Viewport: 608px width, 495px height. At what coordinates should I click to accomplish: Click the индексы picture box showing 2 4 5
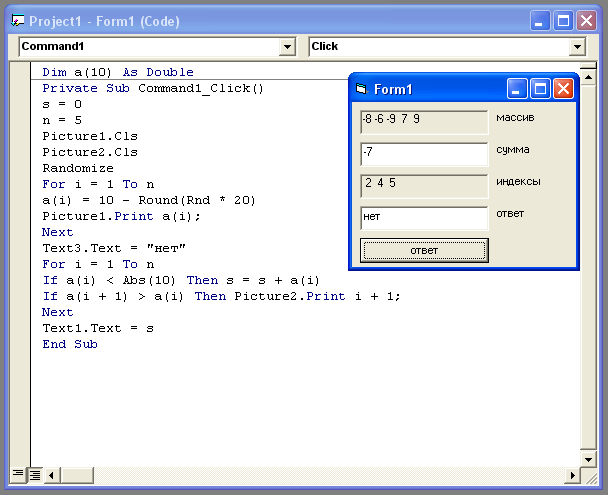point(424,186)
